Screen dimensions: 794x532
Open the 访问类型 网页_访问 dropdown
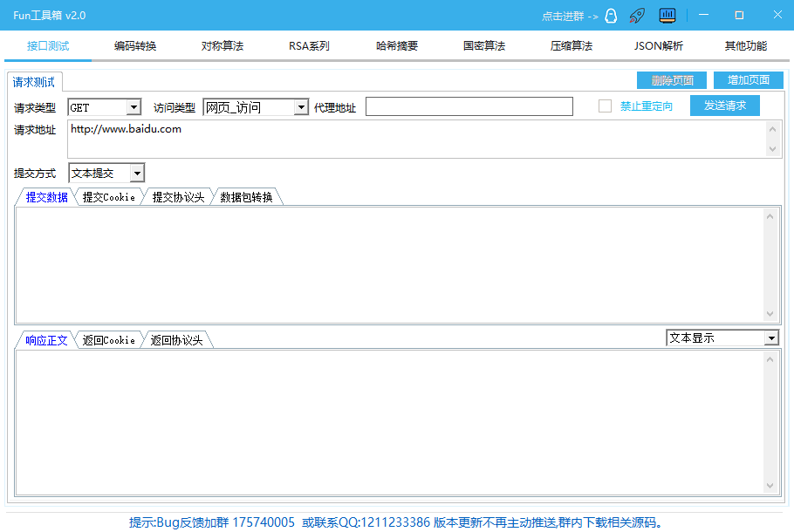click(x=301, y=106)
